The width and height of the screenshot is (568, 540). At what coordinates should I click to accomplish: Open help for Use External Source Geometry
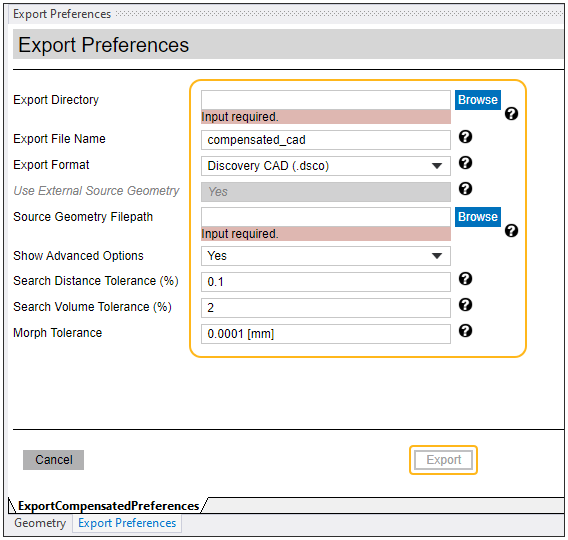point(465,189)
